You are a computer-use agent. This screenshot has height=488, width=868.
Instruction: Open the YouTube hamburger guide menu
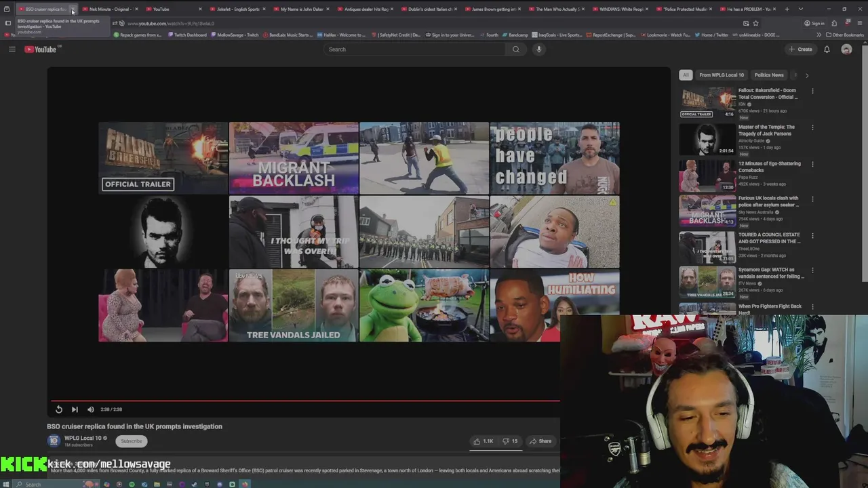coord(12,49)
